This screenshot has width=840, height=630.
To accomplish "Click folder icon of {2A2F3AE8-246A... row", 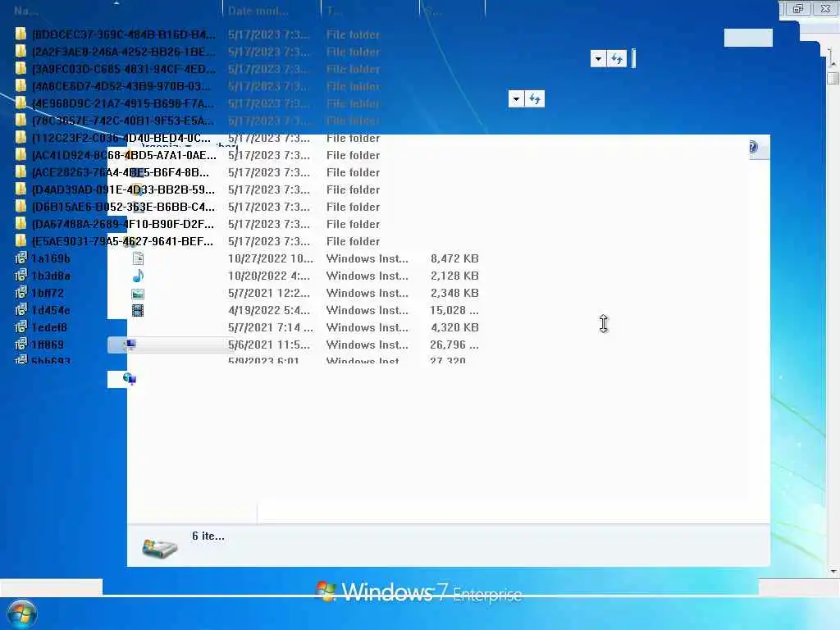I will [21, 52].
